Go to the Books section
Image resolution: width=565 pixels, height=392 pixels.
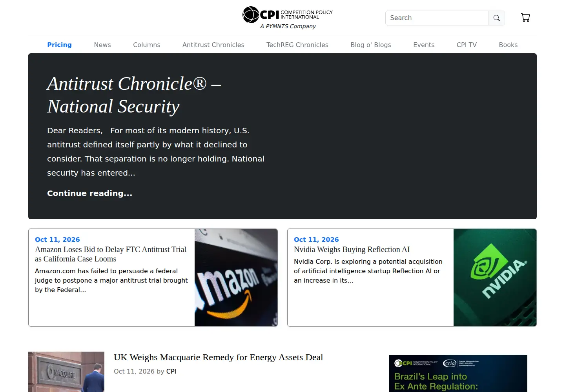click(508, 45)
